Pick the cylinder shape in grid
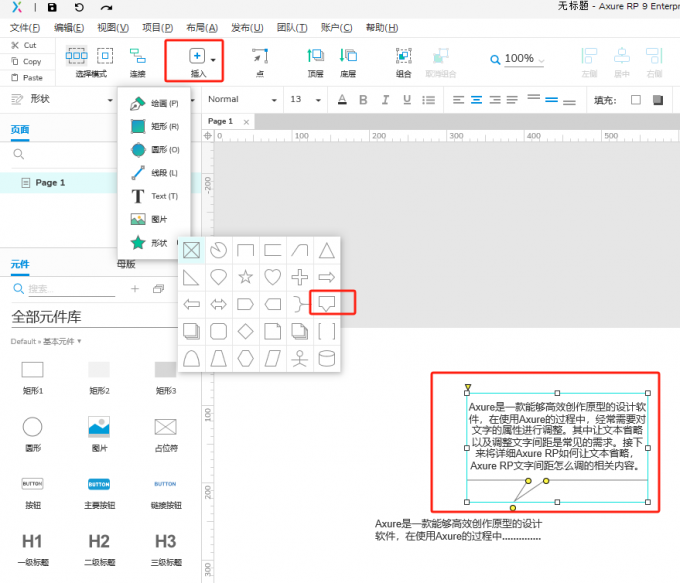The height and width of the screenshot is (583, 680). (x=327, y=359)
